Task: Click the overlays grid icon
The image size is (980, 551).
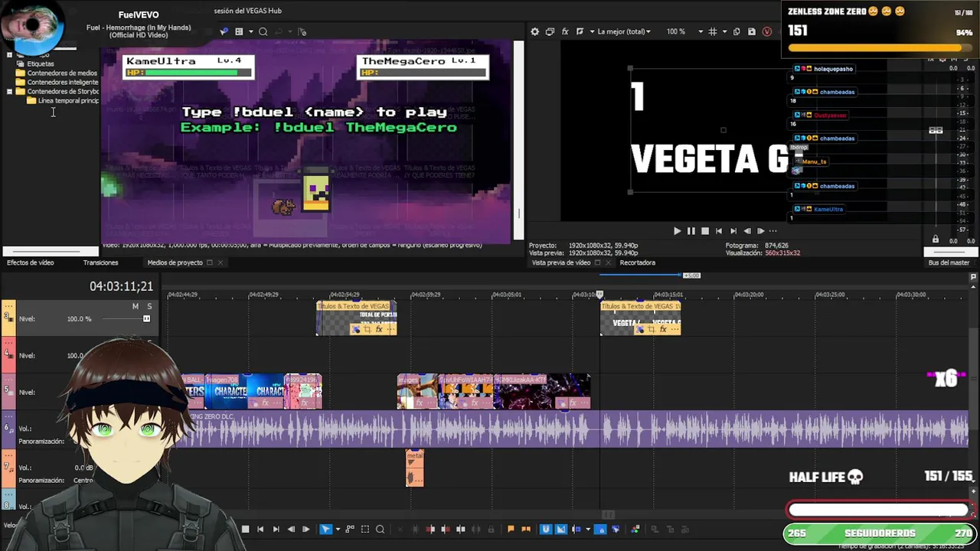Action: tap(713, 31)
